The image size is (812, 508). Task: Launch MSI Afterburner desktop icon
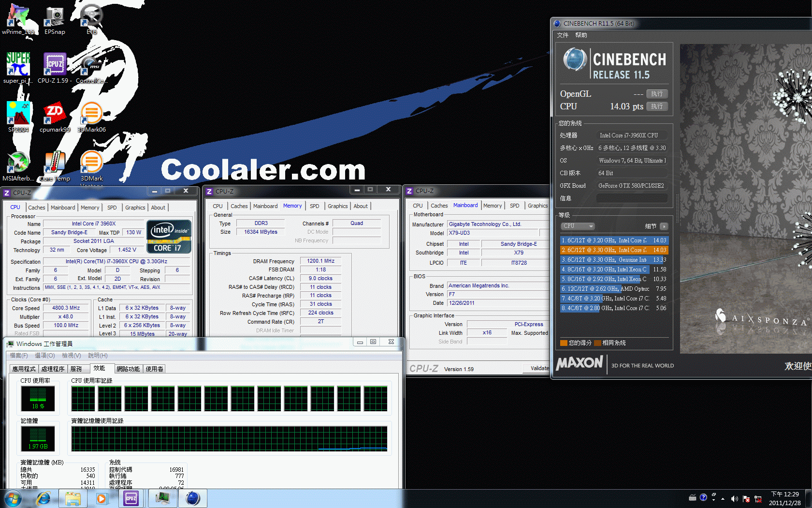click(18, 166)
